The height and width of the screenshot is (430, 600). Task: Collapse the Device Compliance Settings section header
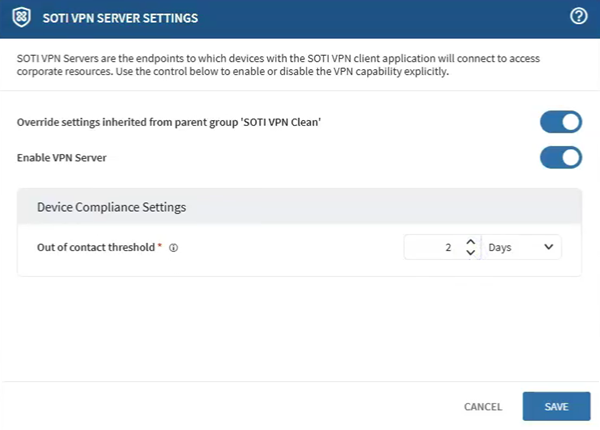tap(300, 207)
